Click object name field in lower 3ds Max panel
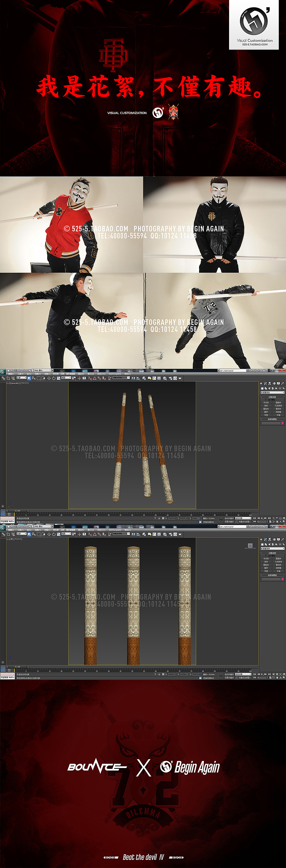 [271, 579]
